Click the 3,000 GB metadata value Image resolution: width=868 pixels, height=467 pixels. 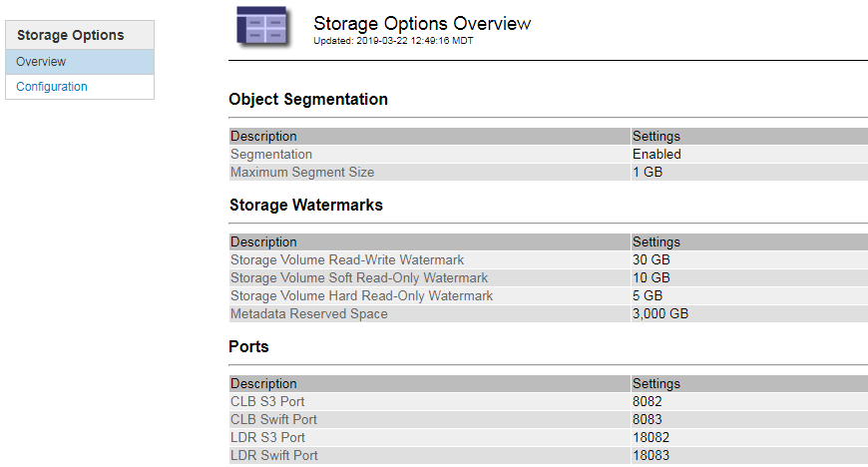coord(660,314)
